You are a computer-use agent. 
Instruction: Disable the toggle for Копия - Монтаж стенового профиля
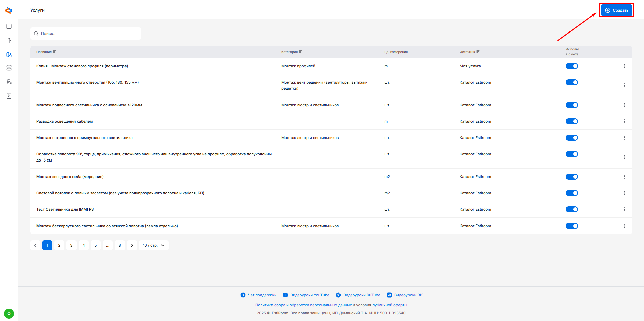(572, 66)
